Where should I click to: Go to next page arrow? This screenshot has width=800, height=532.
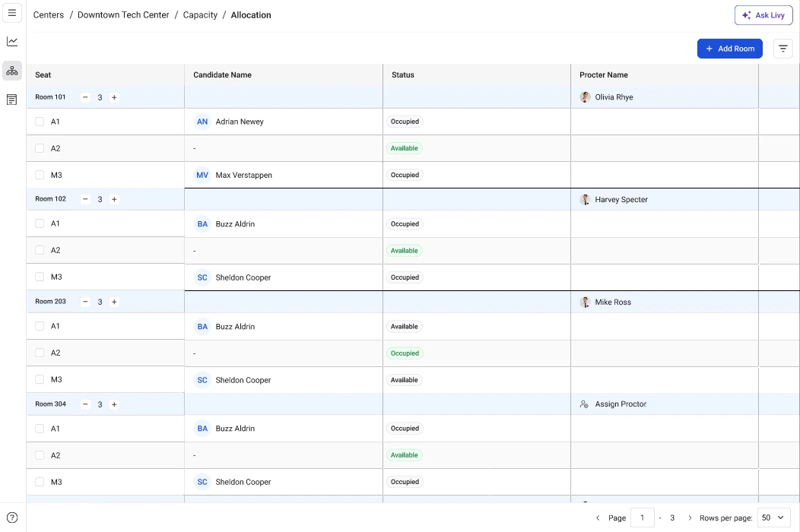click(x=690, y=518)
